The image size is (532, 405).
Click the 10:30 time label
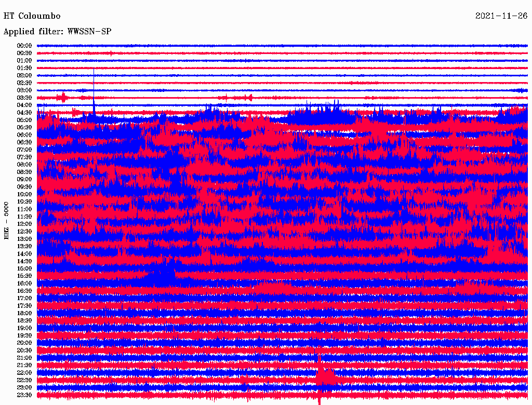tap(24, 201)
